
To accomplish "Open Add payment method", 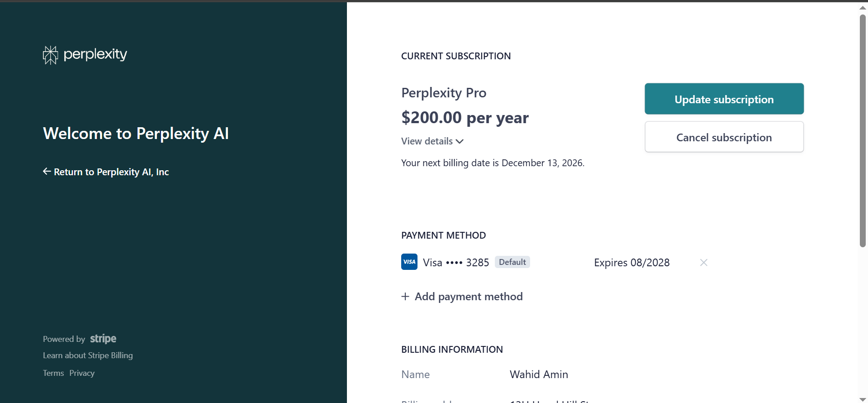I will [x=469, y=297].
